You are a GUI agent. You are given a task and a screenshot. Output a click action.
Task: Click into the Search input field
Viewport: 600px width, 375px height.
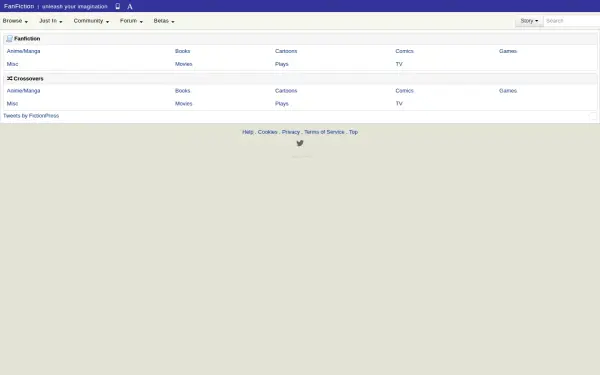coord(572,21)
